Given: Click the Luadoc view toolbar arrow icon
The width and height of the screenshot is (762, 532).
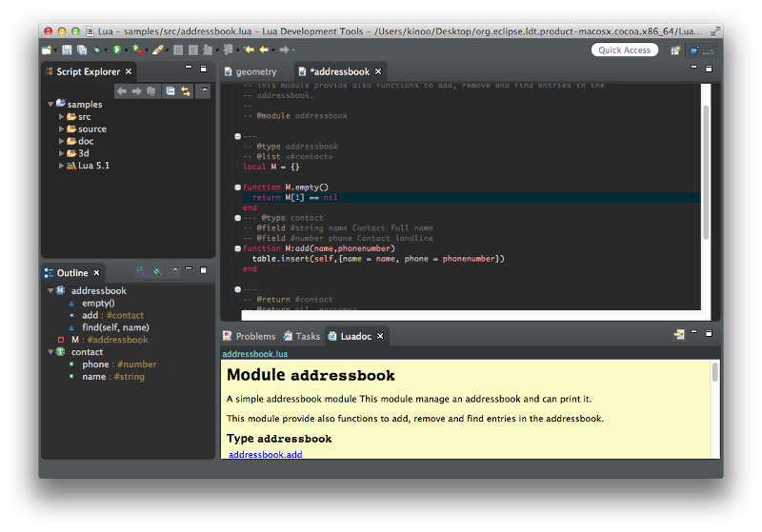Looking at the screenshot, I should point(679,334).
